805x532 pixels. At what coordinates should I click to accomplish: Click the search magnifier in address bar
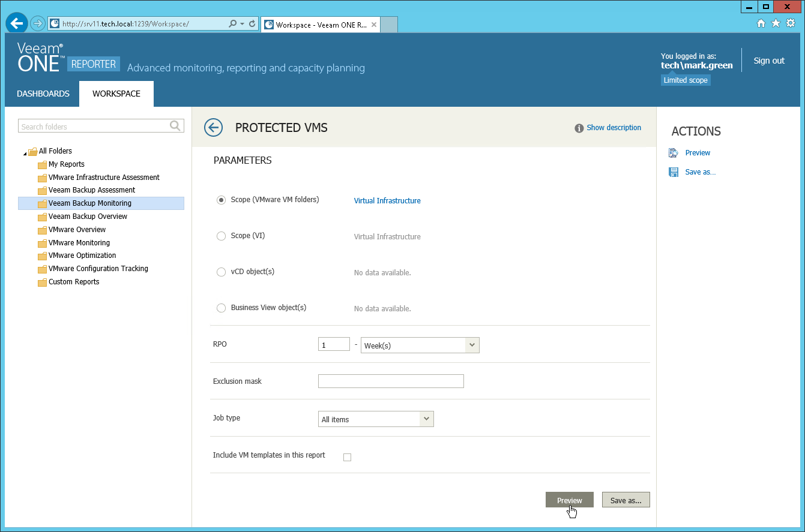click(233, 24)
